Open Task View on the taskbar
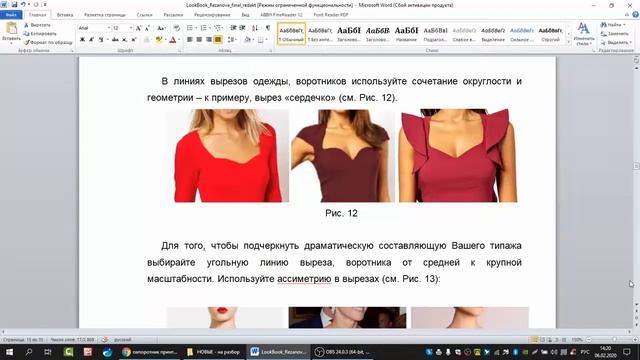640x360 pixels. [48, 351]
